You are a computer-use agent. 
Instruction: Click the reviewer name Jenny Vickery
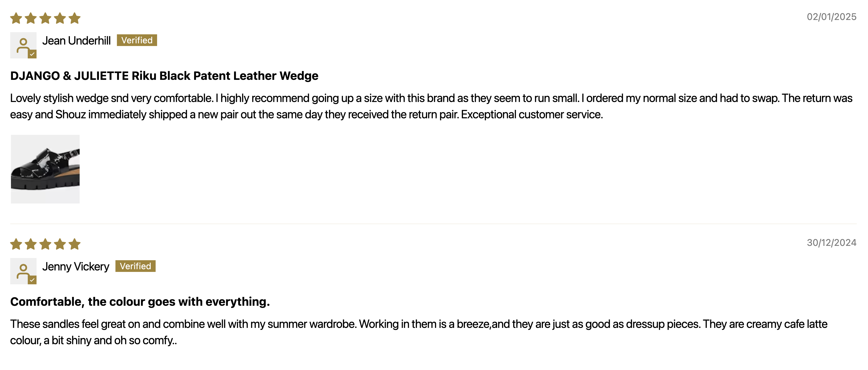pyautogui.click(x=76, y=267)
